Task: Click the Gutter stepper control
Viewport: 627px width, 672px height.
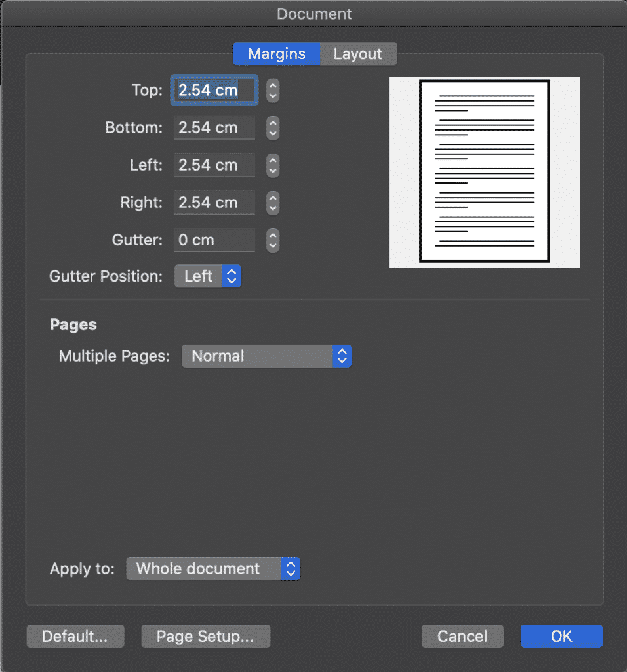Action: tap(273, 240)
